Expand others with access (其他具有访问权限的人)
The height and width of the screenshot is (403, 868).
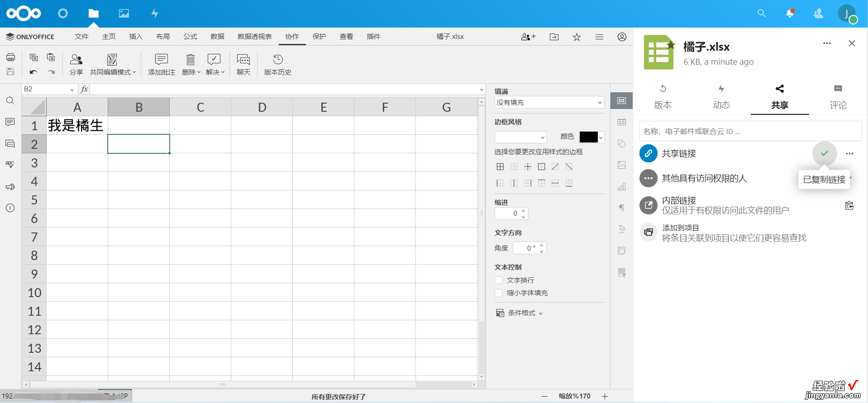(704, 179)
